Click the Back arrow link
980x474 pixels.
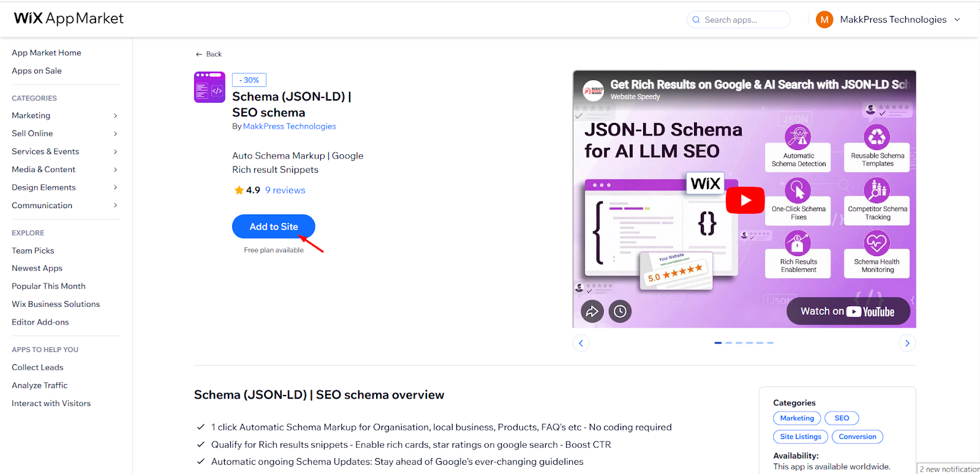pos(208,54)
